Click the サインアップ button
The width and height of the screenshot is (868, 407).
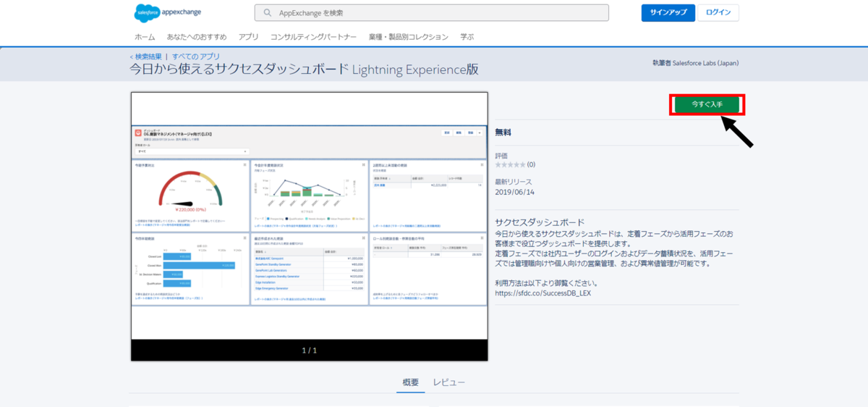(x=668, y=12)
